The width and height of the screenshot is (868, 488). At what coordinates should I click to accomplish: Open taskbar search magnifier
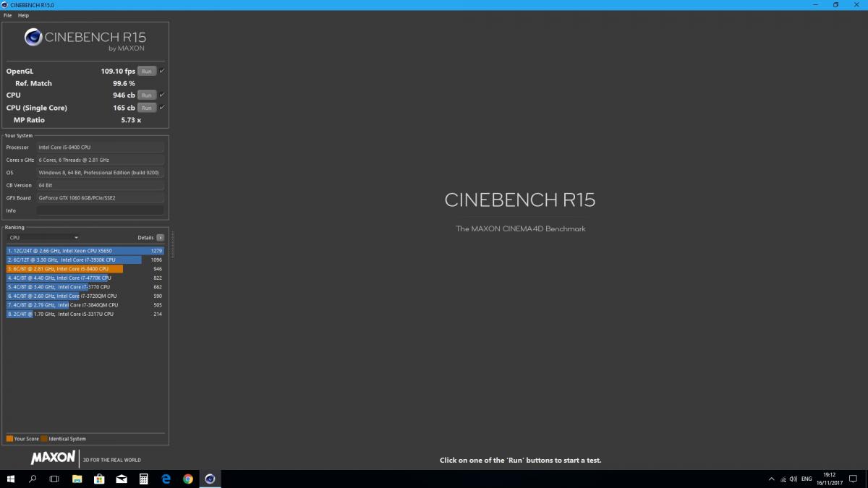(x=33, y=479)
